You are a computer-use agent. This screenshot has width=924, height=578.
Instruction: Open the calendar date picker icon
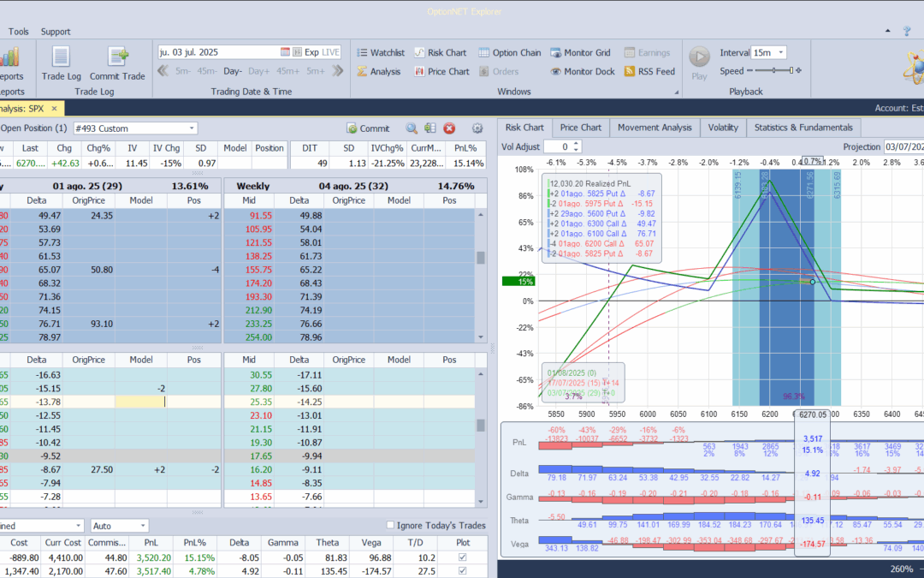pos(285,52)
